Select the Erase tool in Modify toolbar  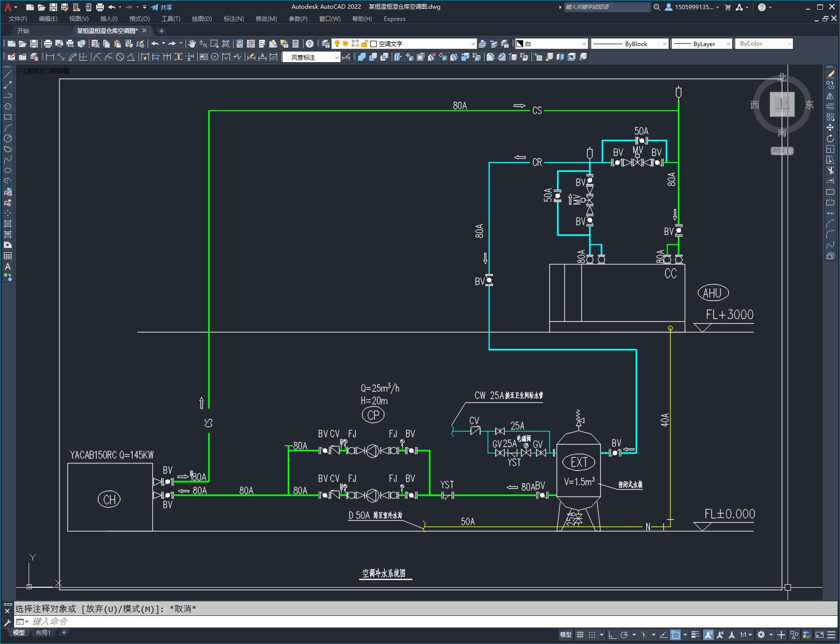[x=830, y=74]
